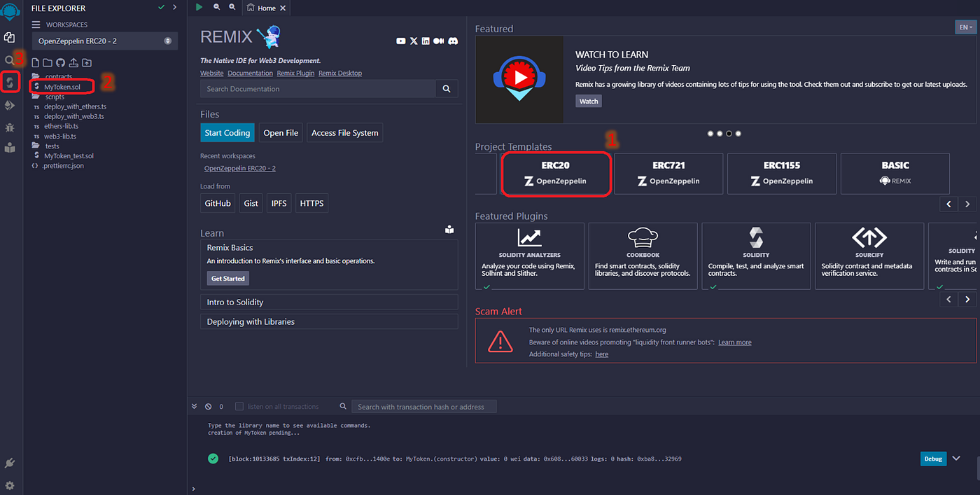
Task: Open deploy_with_ethers.ts file
Action: (x=75, y=106)
